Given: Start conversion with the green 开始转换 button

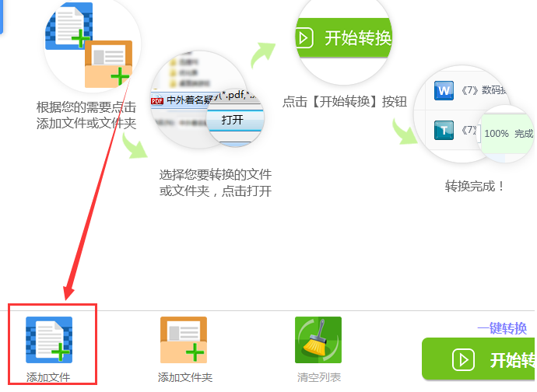Looking at the screenshot, I should click(x=479, y=359).
